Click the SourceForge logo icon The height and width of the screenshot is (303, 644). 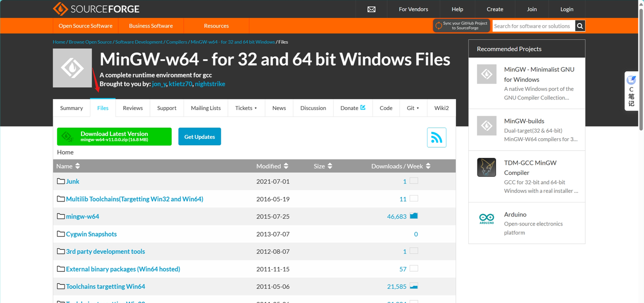tap(60, 9)
